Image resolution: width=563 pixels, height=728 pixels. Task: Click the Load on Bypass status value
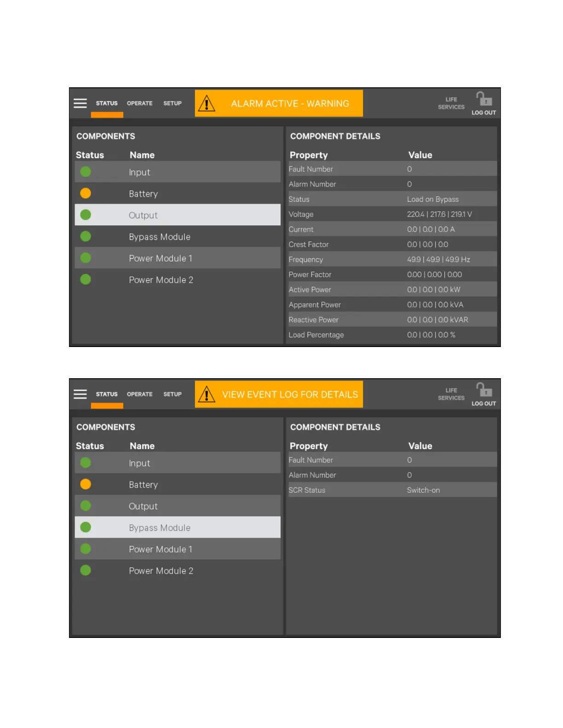click(x=432, y=199)
